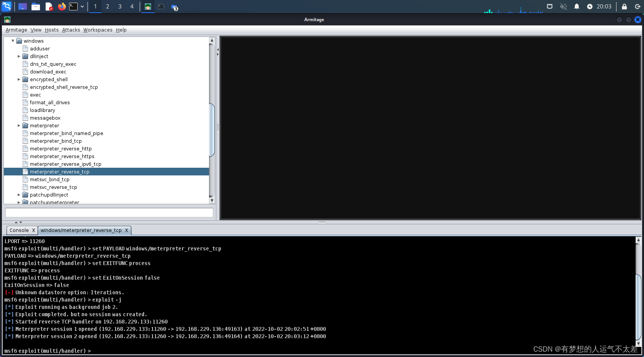644x357 pixels.
Task: Expand the dllinject folder
Action: [x=19, y=56]
